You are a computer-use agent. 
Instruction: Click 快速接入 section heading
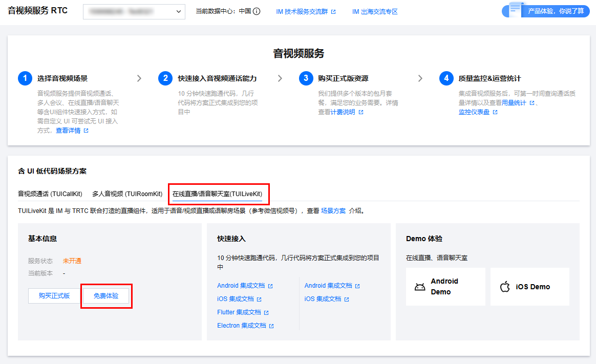(231, 239)
